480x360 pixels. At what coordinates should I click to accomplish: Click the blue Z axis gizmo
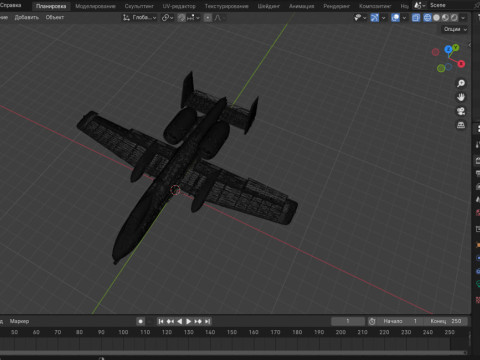pyautogui.click(x=448, y=50)
